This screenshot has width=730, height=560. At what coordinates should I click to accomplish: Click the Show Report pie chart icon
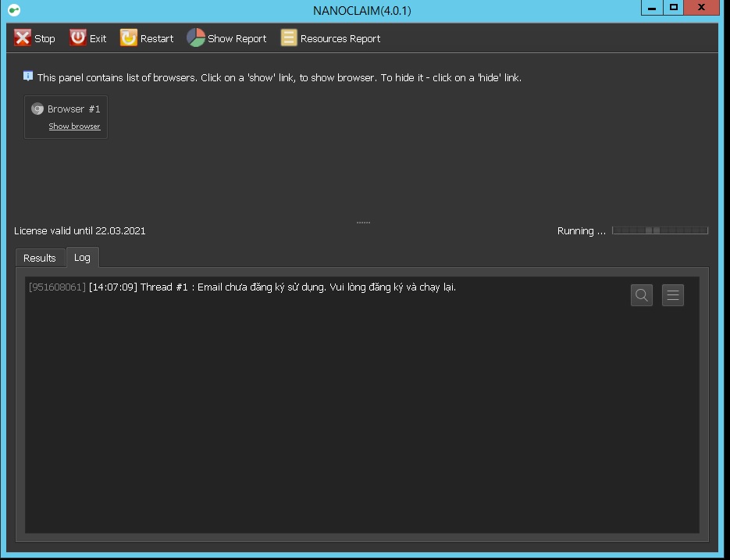coord(196,37)
